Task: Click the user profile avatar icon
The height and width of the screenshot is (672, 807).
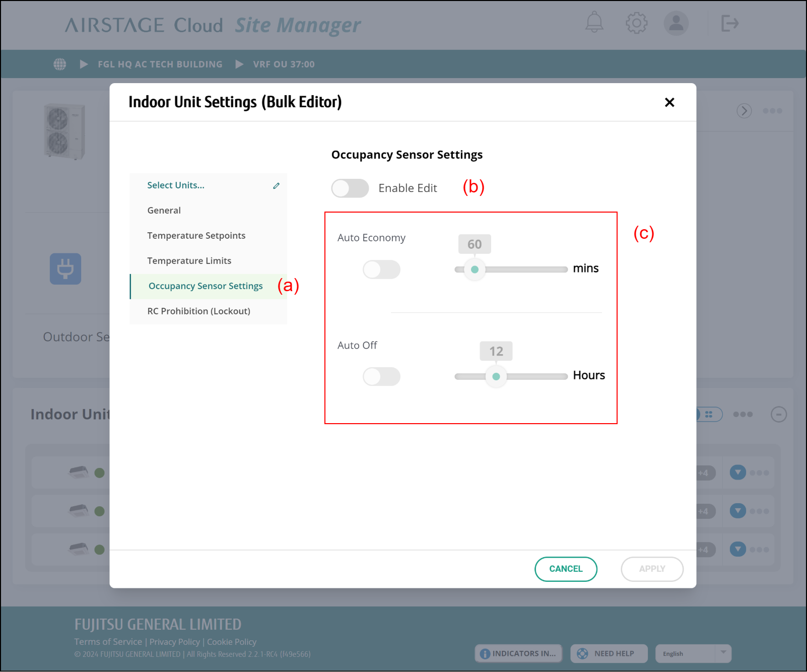Action: (676, 23)
